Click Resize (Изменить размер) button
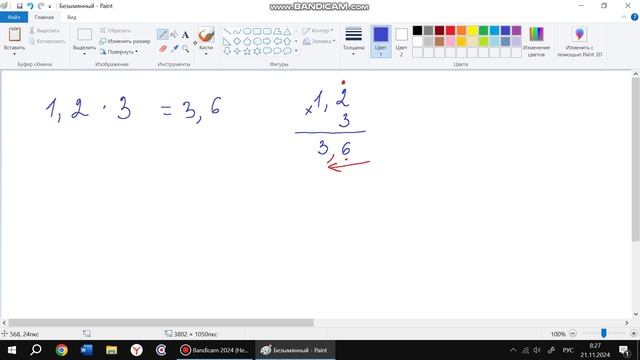Viewport: 640px width, 360px height. (125, 41)
